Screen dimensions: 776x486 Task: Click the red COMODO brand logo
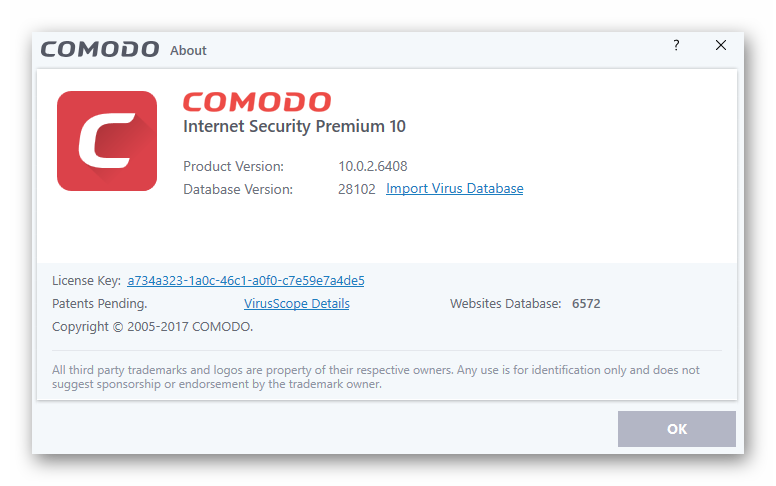(x=257, y=102)
